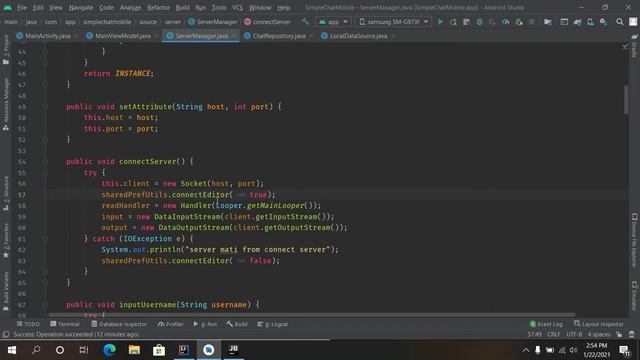Open the Emulator panel on right edge
Viewport: 640px width, 360px height.
point(634,296)
